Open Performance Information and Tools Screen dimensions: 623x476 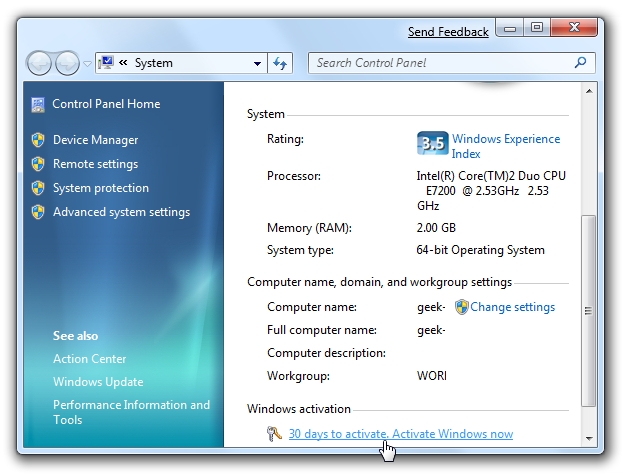tap(131, 412)
